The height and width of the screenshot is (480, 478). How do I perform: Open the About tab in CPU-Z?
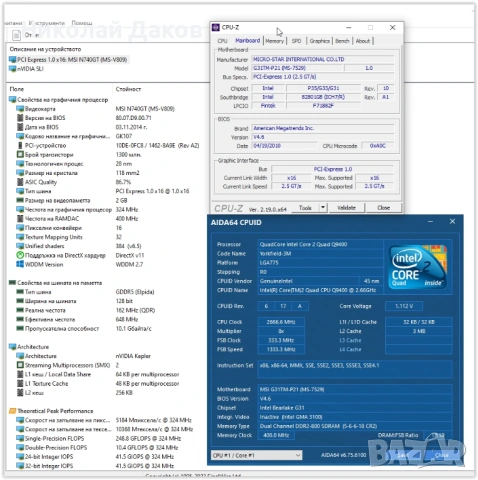363,41
